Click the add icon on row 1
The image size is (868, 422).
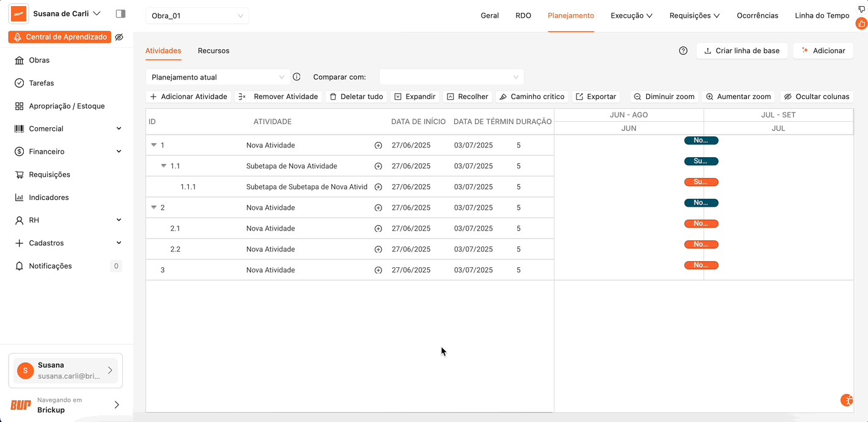tap(378, 146)
